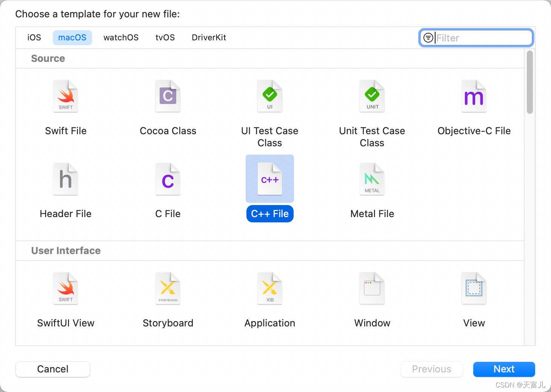The height and width of the screenshot is (392, 551).
Task: Click the Cancel button
Action: tap(53, 369)
